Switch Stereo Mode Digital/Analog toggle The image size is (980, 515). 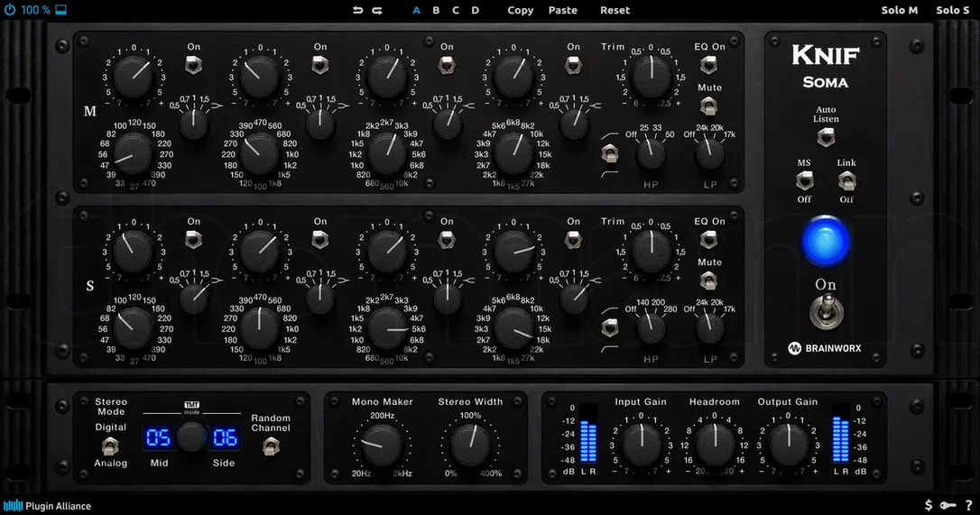[x=110, y=446]
